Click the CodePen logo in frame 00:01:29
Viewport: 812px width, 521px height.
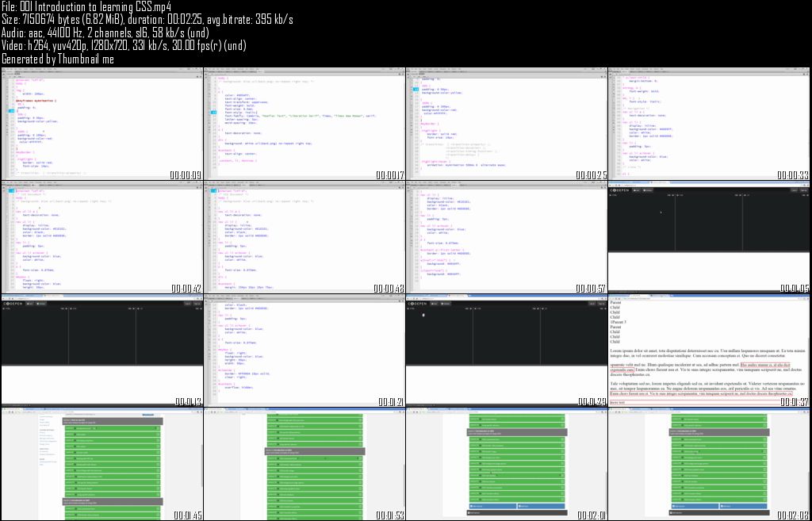pos(417,304)
